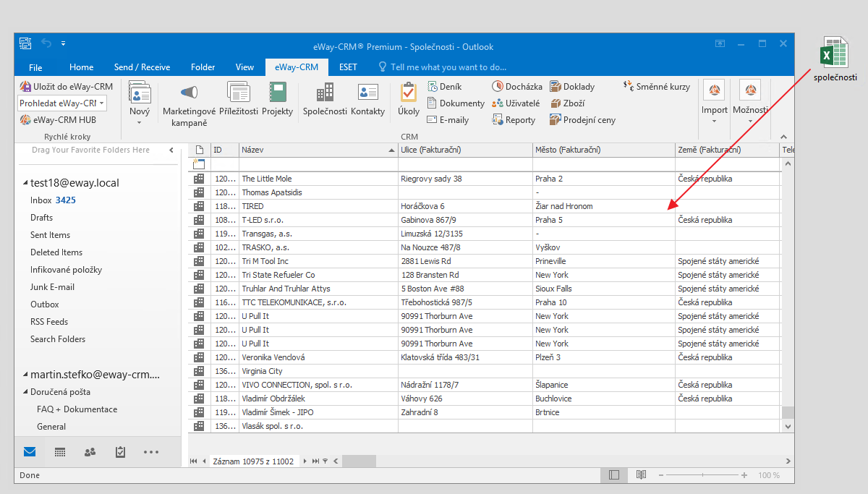Viewport: 868px width, 494px height.
Task: Click the Undo arrow in title bar
Action: [x=46, y=43]
